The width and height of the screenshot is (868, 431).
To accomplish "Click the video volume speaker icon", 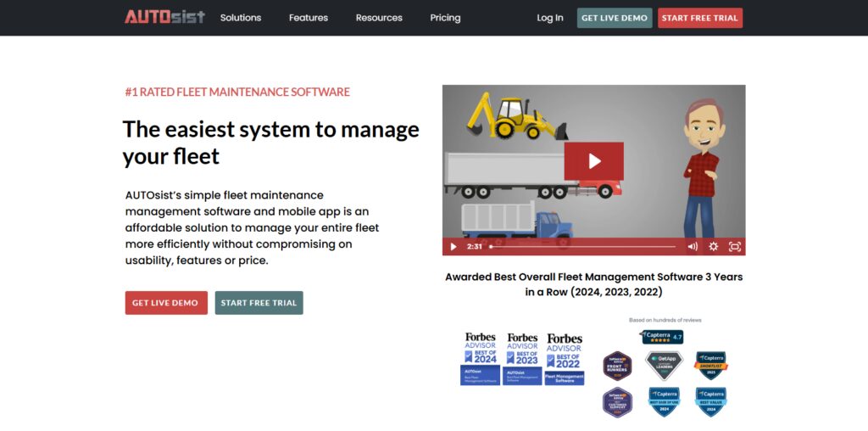I will (693, 247).
